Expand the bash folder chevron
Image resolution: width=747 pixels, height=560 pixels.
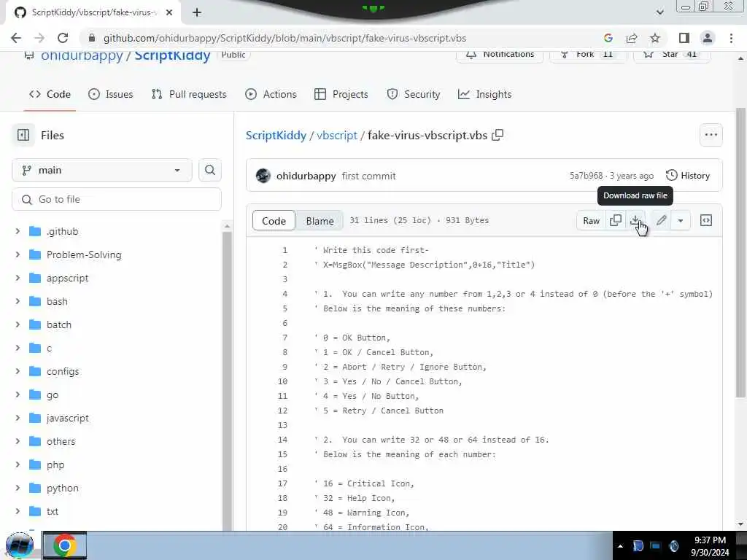tap(18, 301)
